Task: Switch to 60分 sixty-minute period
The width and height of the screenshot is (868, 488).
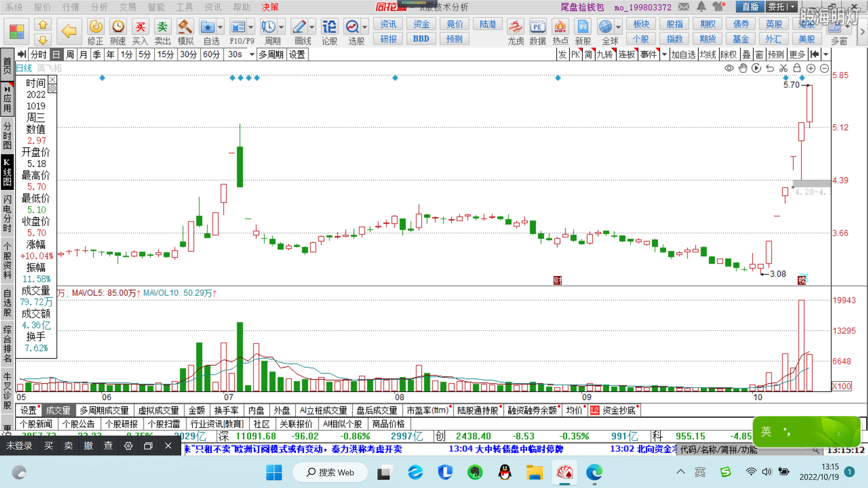Action: point(212,55)
